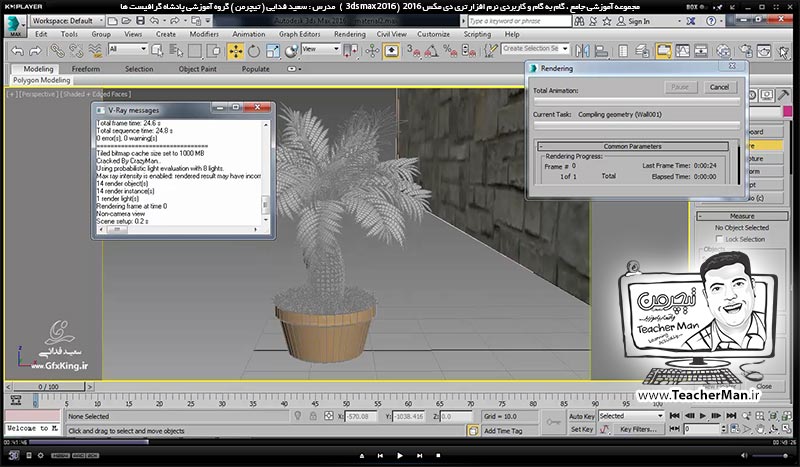The height and width of the screenshot is (467, 800).
Task: Click the Select and Place teapot icon
Action: 291,51
